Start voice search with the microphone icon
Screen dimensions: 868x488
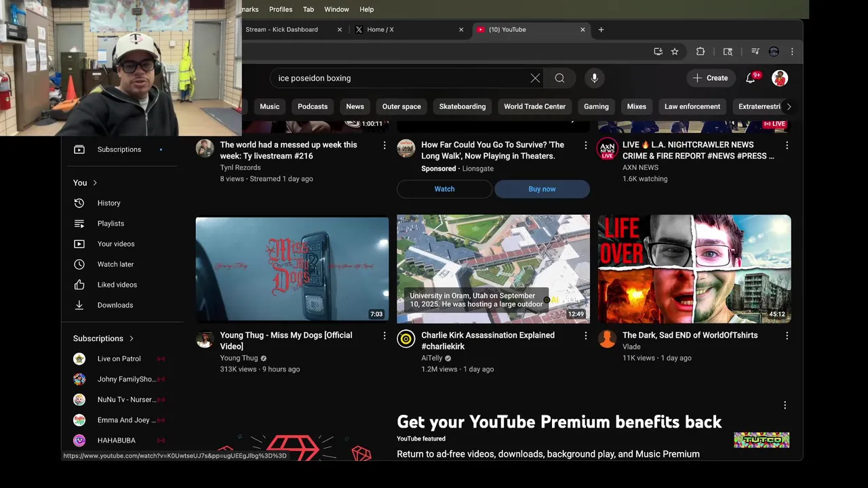click(595, 78)
